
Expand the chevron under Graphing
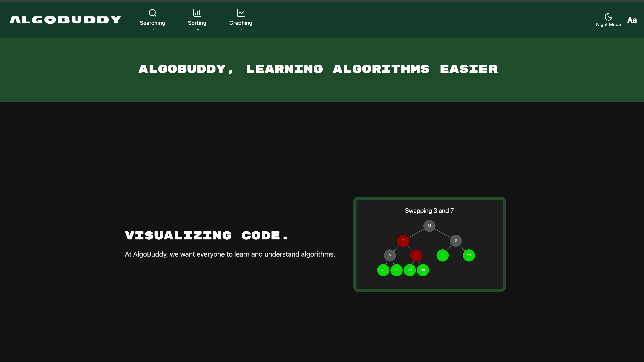[x=242, y=29]
